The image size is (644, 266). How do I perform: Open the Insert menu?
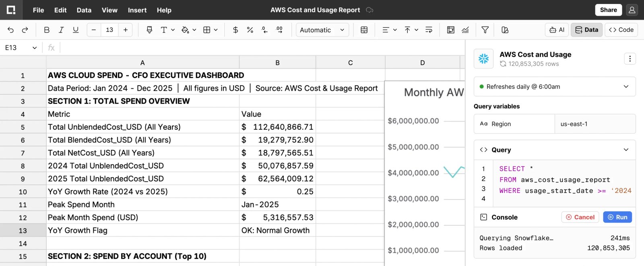(x=137, y=10)
